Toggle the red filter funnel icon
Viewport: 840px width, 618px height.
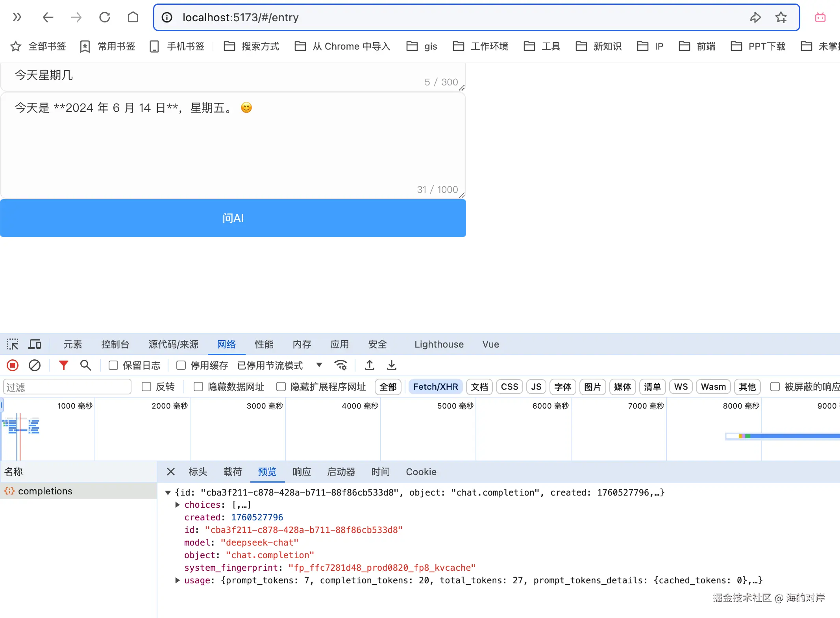(63, 366)
